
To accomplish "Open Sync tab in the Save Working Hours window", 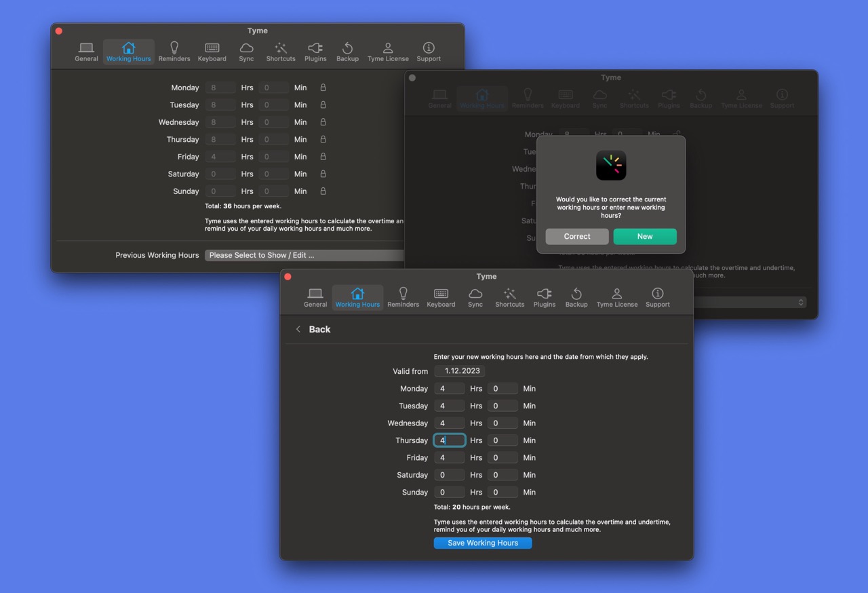I will [475, 297].
